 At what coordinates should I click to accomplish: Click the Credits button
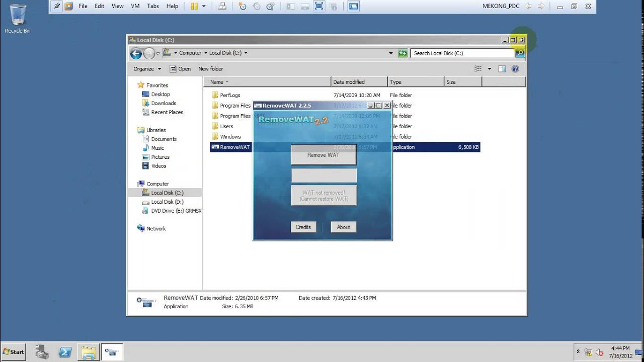[x=303, y=227]
